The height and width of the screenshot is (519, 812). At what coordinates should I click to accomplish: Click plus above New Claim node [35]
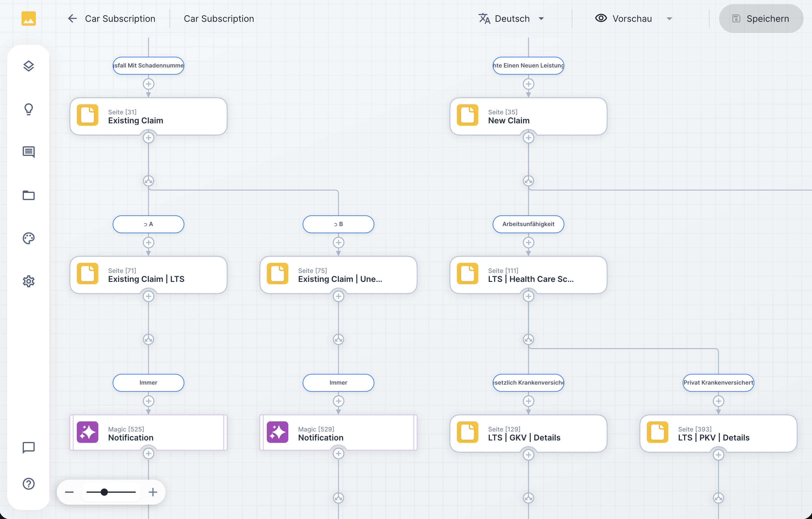tap(528, 84)
